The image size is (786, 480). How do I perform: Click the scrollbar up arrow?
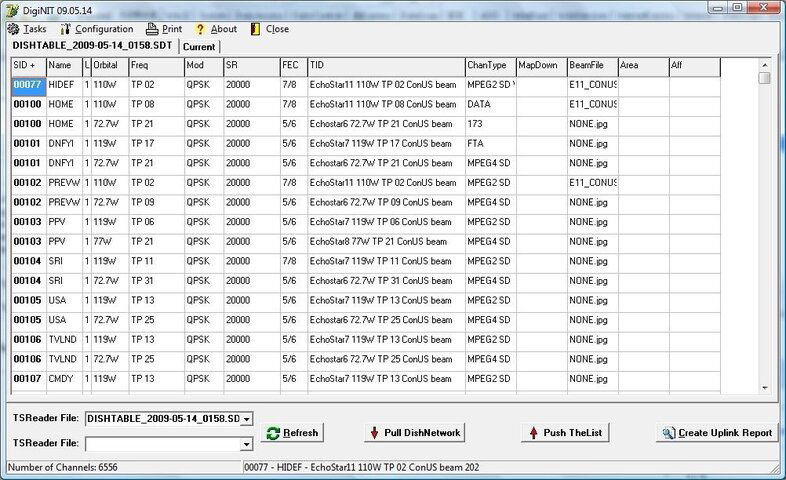click(x=764, y=65)
